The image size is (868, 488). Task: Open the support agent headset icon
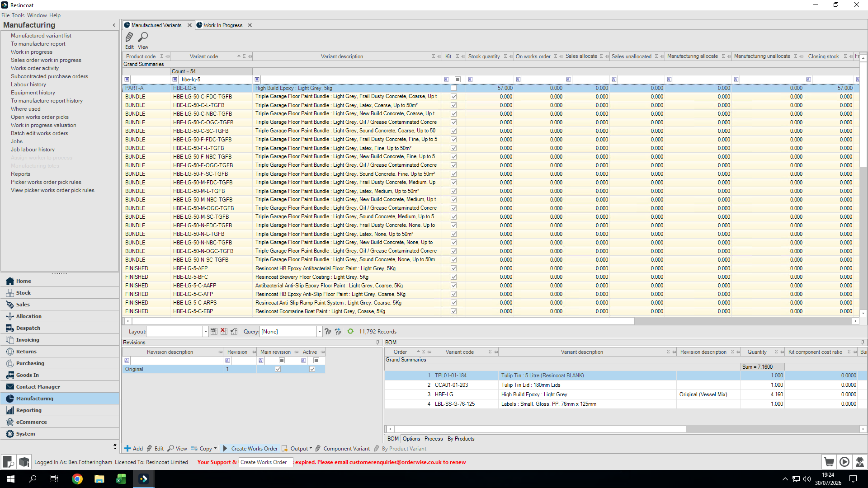[x=860, y=462]
